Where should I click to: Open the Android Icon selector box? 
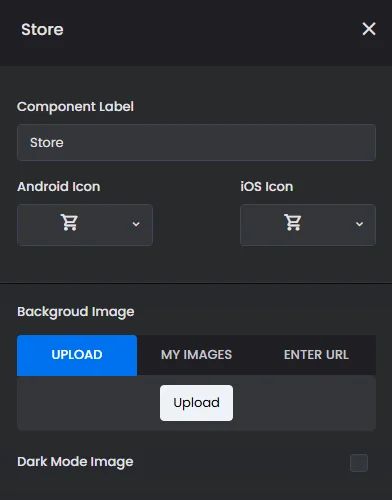coord(85,225)
